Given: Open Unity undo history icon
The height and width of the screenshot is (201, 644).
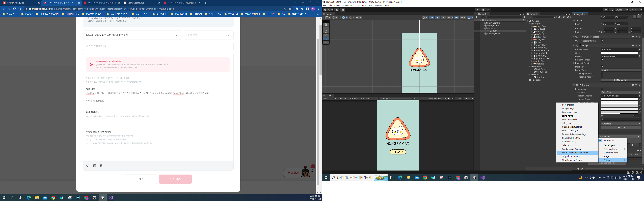Looking at the screenshot, I should [x=605, y=10].
